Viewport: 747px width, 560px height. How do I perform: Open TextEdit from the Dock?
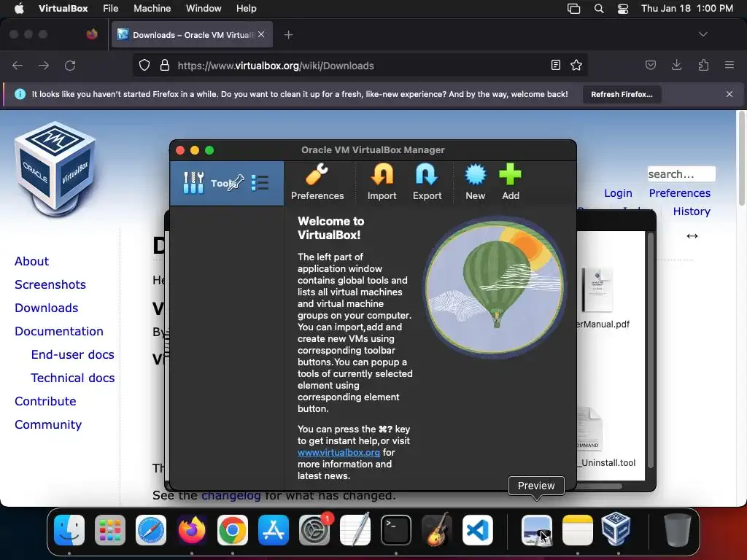[x=355, y=530]
